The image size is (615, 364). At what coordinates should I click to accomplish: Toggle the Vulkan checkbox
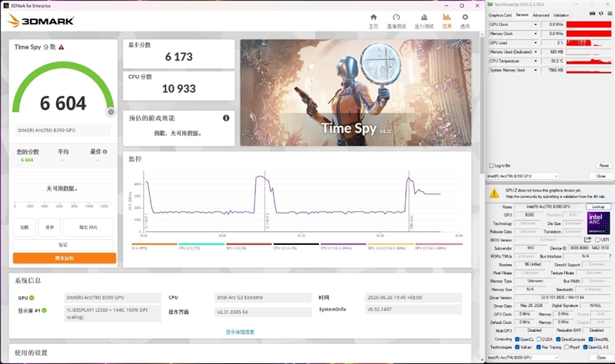click(x=517, y=347)
